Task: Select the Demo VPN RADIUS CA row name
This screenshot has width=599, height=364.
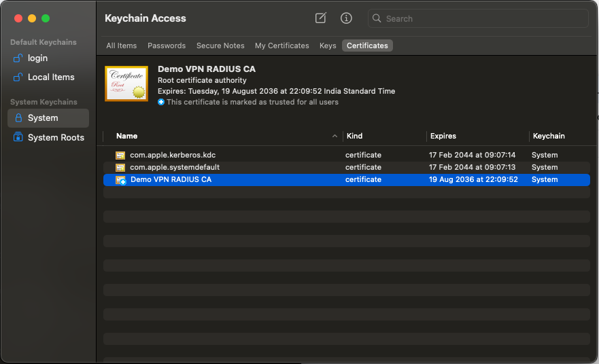Action: coord(171,179)
